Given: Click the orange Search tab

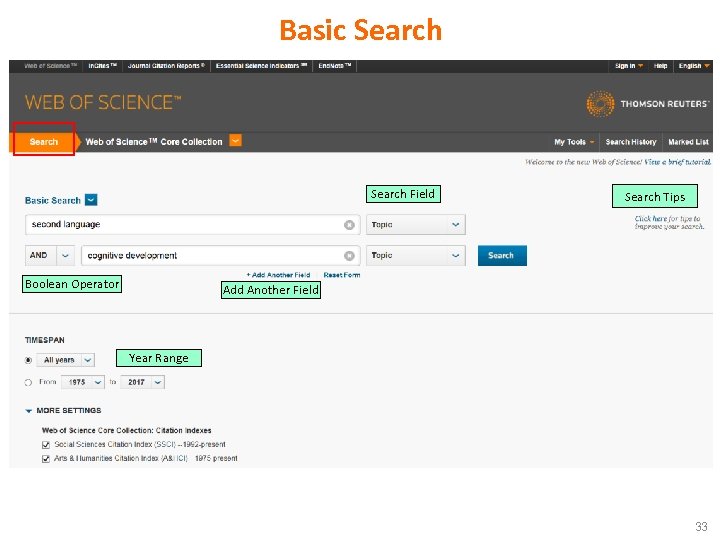Looking at the screenshot, I should pyautogui.click(x=44, y=142).
